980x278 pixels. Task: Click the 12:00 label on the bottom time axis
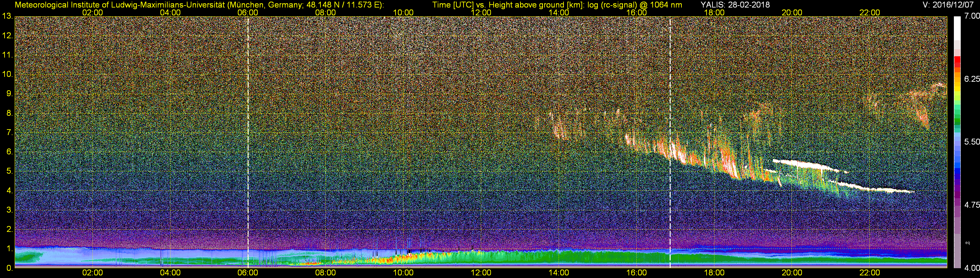pyautogui.click(x=481, y=273)
